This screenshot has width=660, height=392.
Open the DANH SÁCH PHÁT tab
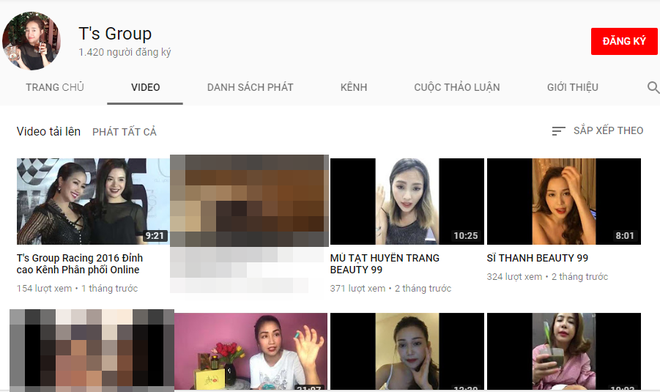pos(250,87)
